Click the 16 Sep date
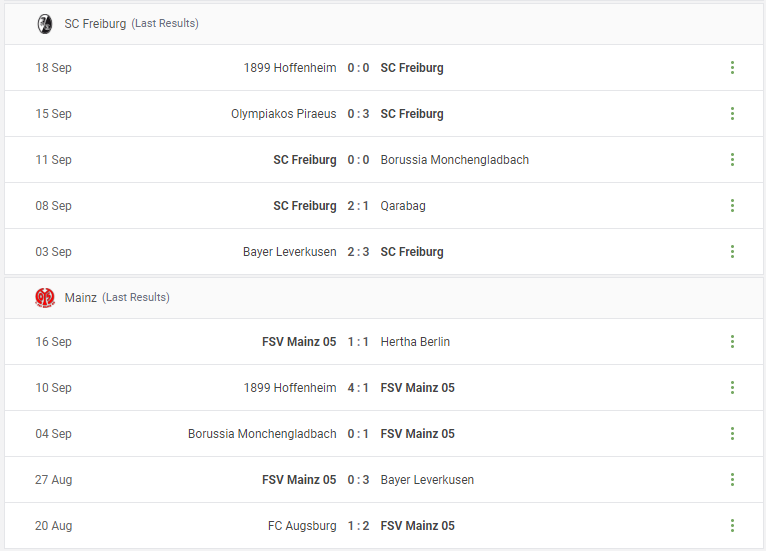The width and height of the screenshot is (766, 551). click(x=53, y=341)
